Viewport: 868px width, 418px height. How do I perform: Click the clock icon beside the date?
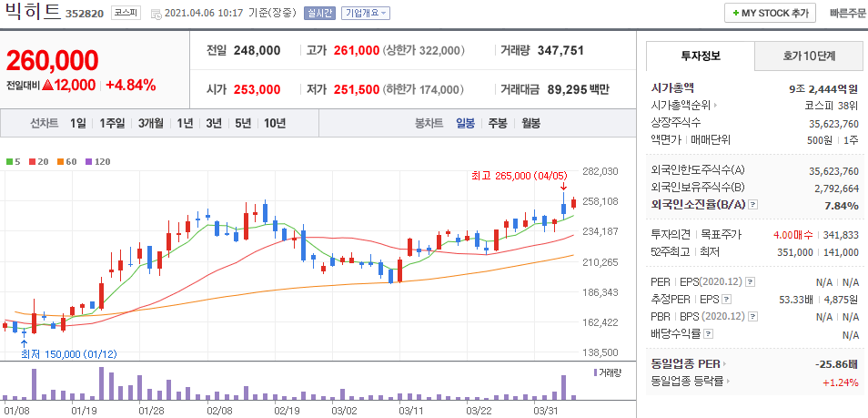156,14
